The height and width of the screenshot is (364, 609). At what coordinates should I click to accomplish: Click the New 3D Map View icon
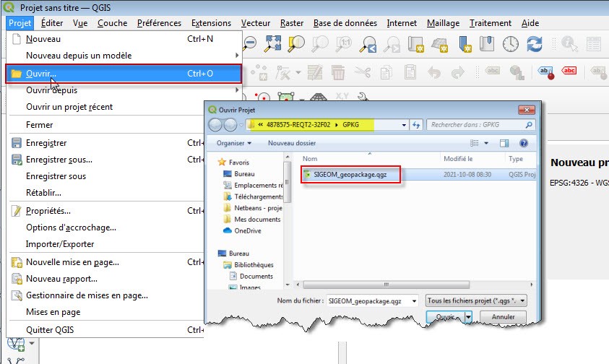[x=440, y=44]
